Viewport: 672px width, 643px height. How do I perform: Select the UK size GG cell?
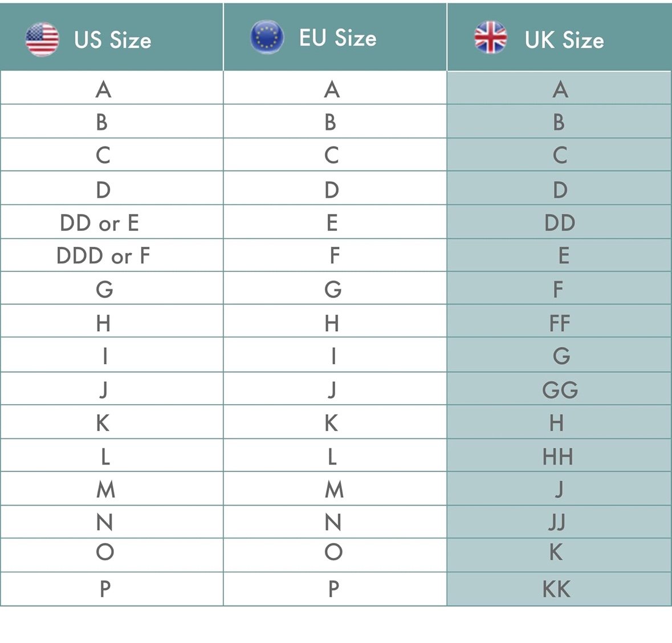[x=559, y=388]
